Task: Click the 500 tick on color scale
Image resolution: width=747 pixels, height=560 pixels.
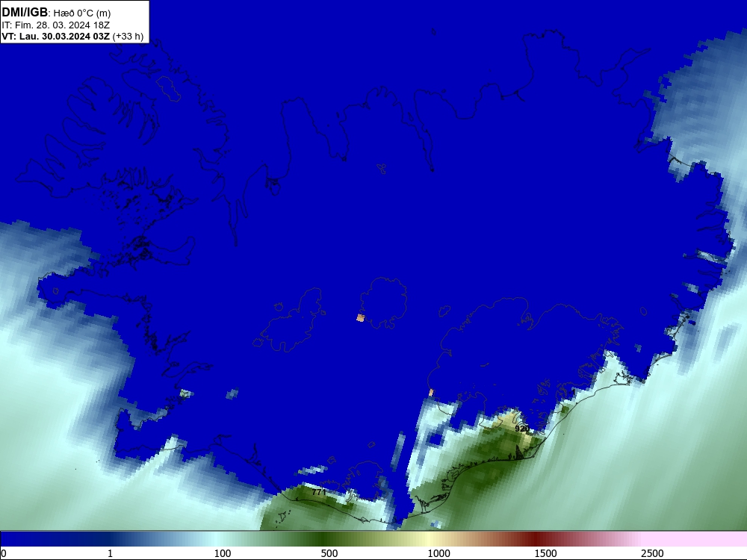Action: 329,553
